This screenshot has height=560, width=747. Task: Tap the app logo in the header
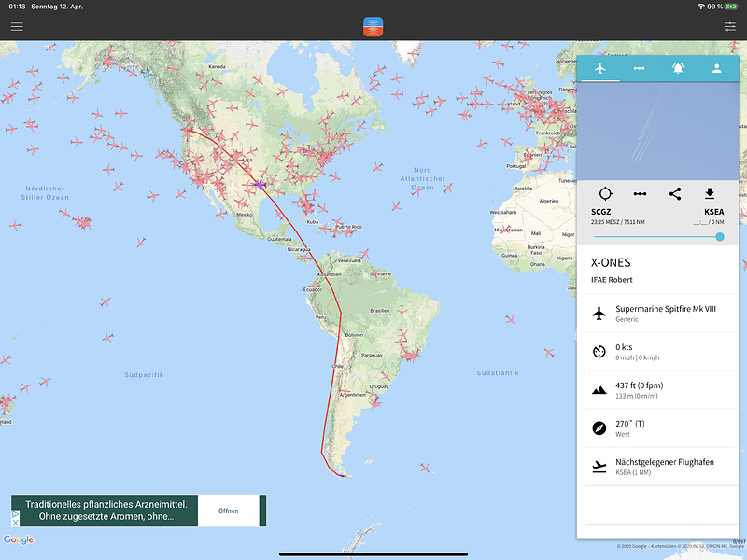point(373,27)
